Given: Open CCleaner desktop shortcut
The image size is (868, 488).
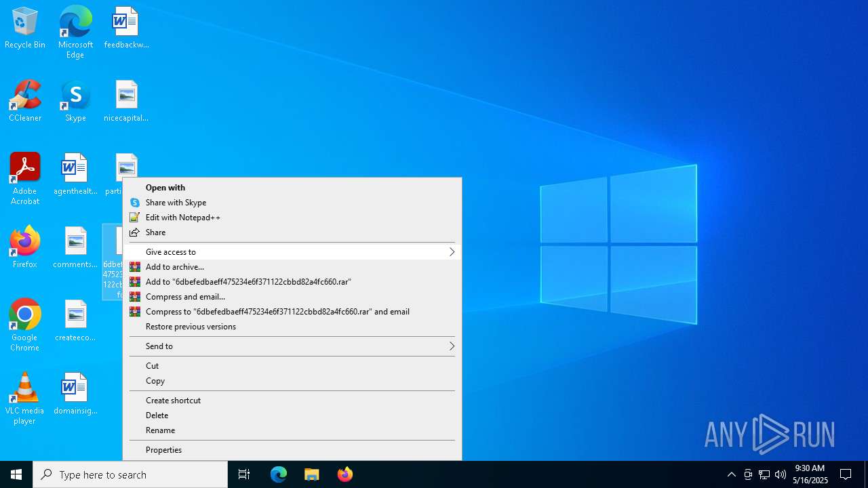Looking at the screenshot, I should (x=25, y=102).
